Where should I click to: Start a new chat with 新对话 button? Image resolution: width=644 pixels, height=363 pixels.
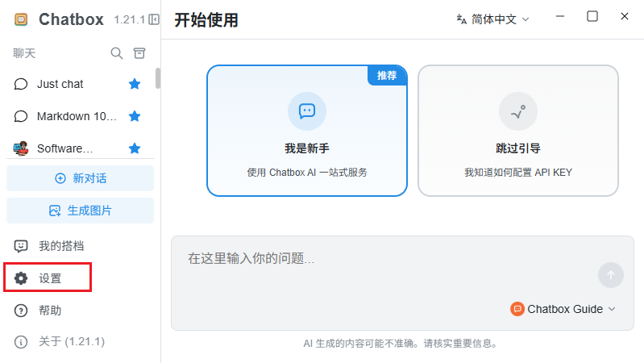80,178
